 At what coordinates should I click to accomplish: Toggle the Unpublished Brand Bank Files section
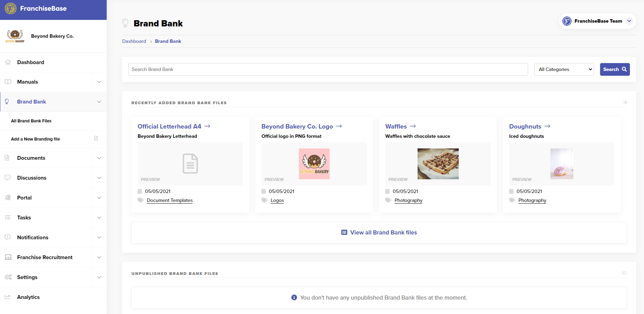[x=624, y=273]
